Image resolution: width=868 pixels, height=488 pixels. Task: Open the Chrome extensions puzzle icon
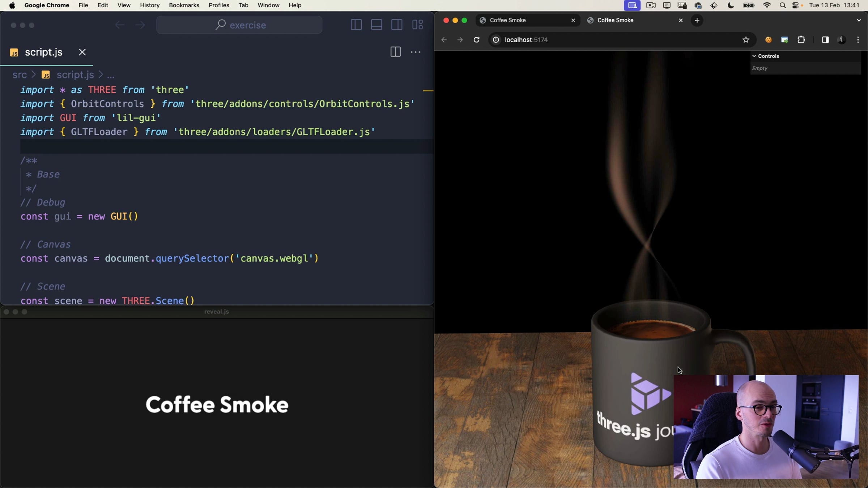(801, 40)
